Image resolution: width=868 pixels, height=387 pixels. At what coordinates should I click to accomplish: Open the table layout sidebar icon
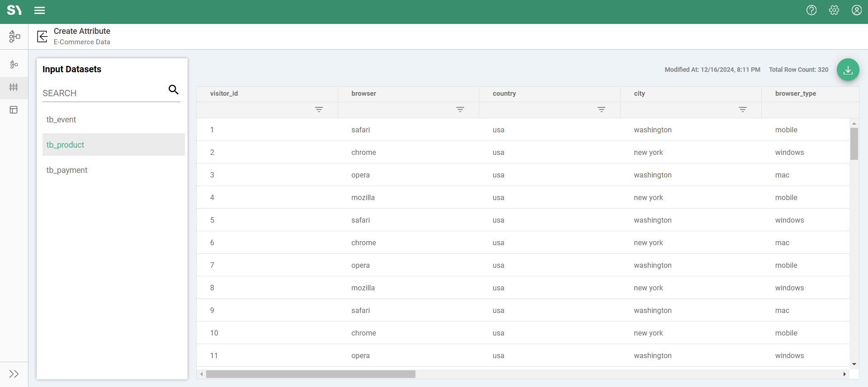pos(14,110)
